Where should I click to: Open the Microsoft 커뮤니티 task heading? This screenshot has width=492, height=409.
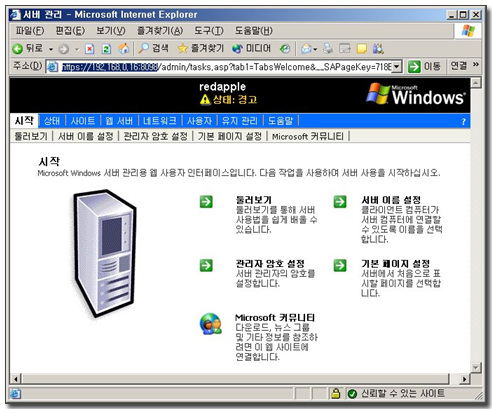pyautogui.click(x=275, y=317)
